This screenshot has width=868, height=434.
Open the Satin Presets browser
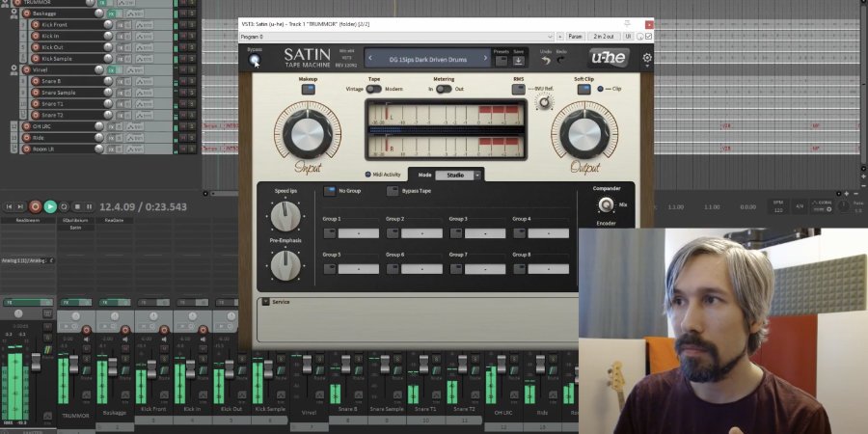pos(502,61)
